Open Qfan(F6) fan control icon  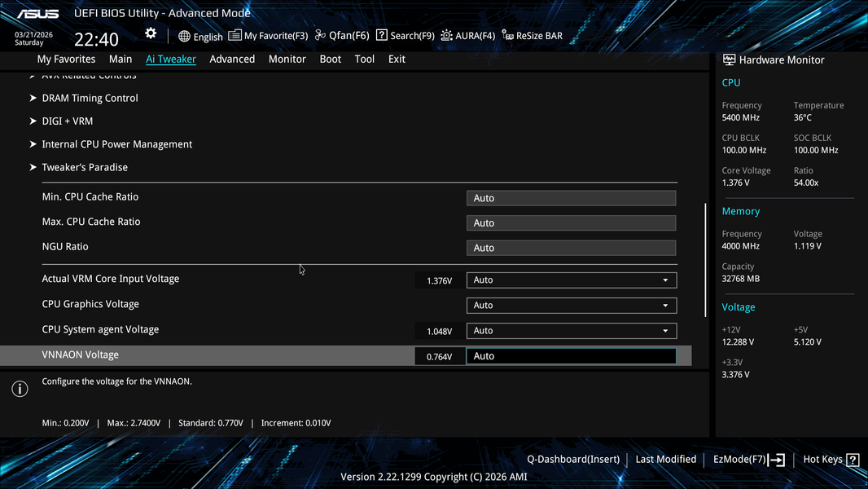pos(320,35)
